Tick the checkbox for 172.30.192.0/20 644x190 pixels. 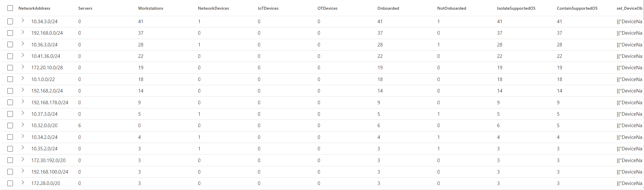coord(10,160)
